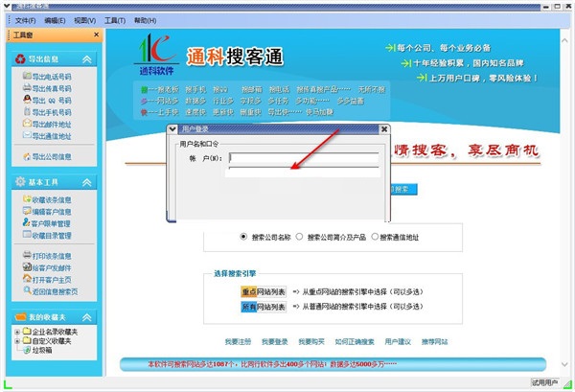Click the 垃圾箱 recycle bin icon
This screenshot has height=392, width=575.
(27, 350)
